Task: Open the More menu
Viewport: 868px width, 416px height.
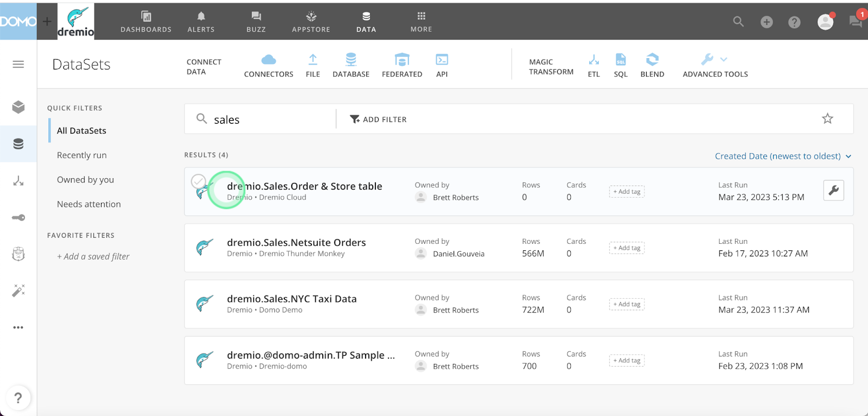Action: (422, 22)
